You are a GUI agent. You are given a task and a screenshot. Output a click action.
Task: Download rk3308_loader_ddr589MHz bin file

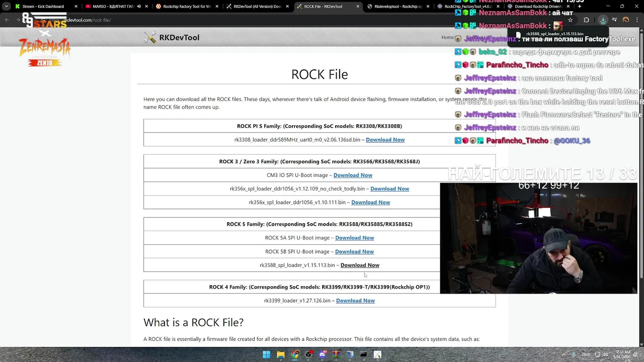click(x=385, y=140)
